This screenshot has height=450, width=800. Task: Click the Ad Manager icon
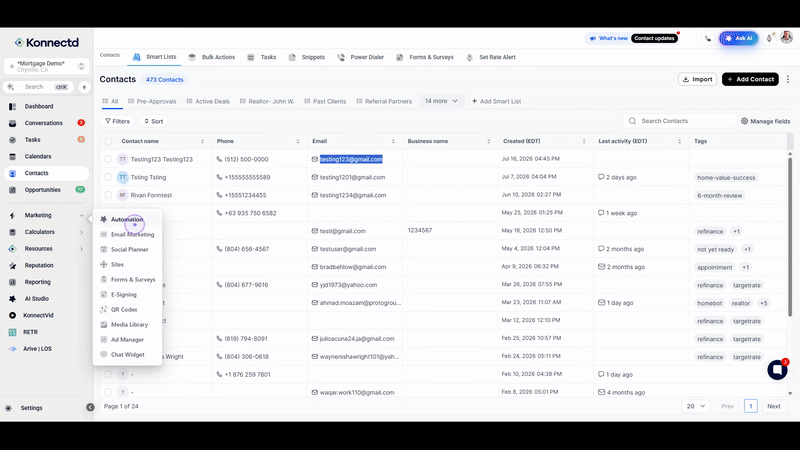[x=104, y=339]
